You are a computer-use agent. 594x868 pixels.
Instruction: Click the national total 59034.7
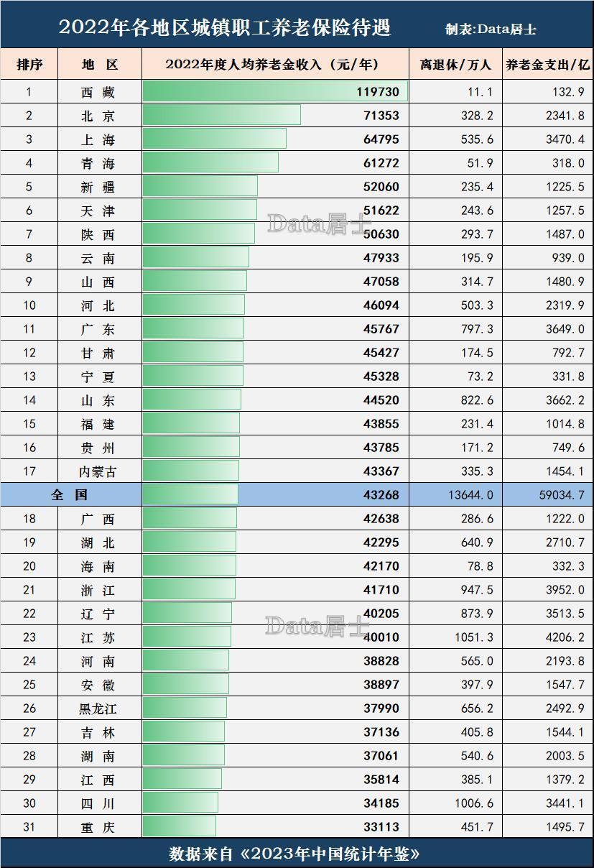(x=562, y=495)
